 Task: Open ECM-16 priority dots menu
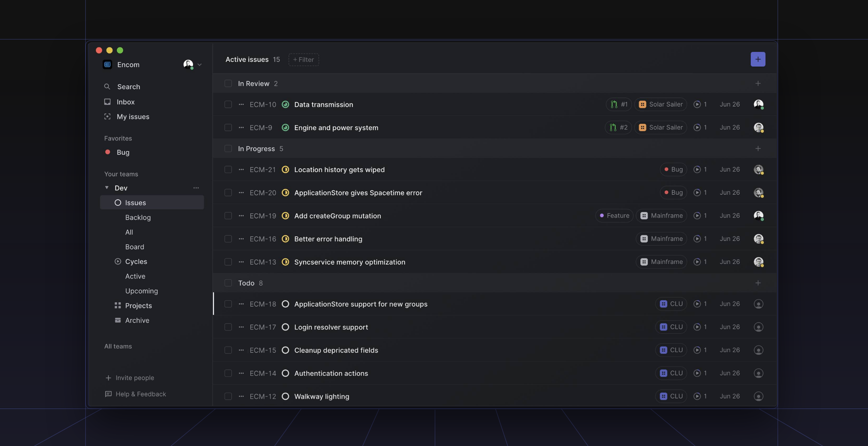click(x=241, y=239)
